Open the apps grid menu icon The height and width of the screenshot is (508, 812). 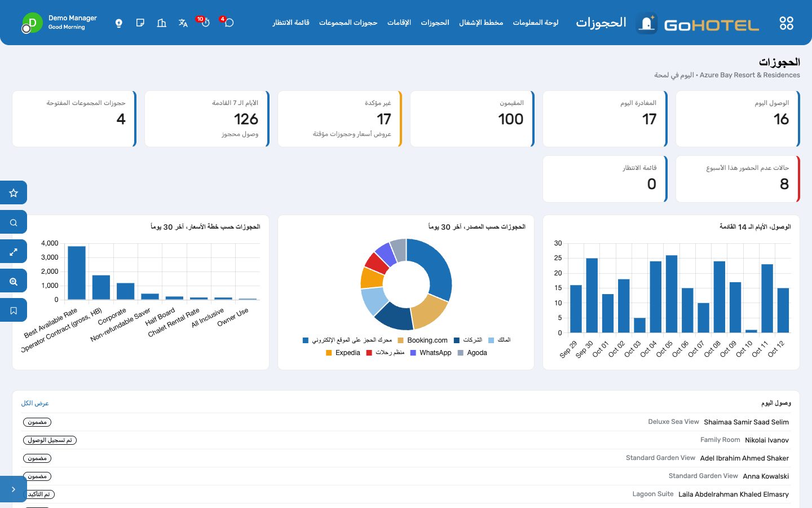pos(786,23)
